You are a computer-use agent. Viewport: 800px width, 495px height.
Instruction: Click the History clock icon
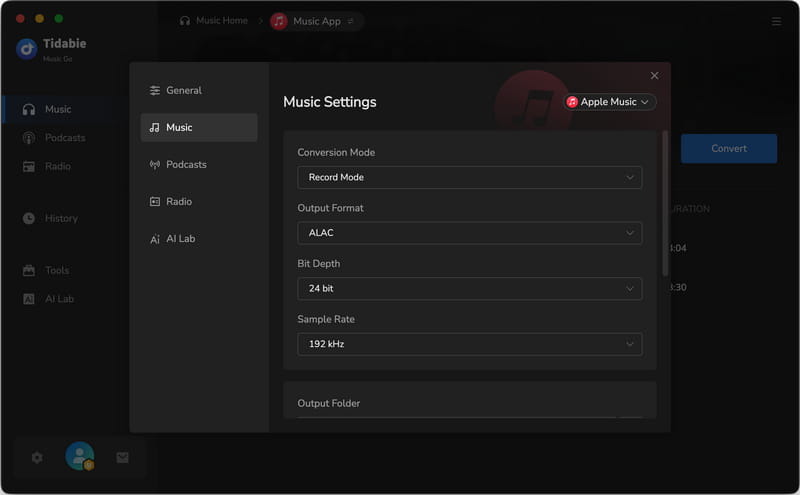[29, 218]
